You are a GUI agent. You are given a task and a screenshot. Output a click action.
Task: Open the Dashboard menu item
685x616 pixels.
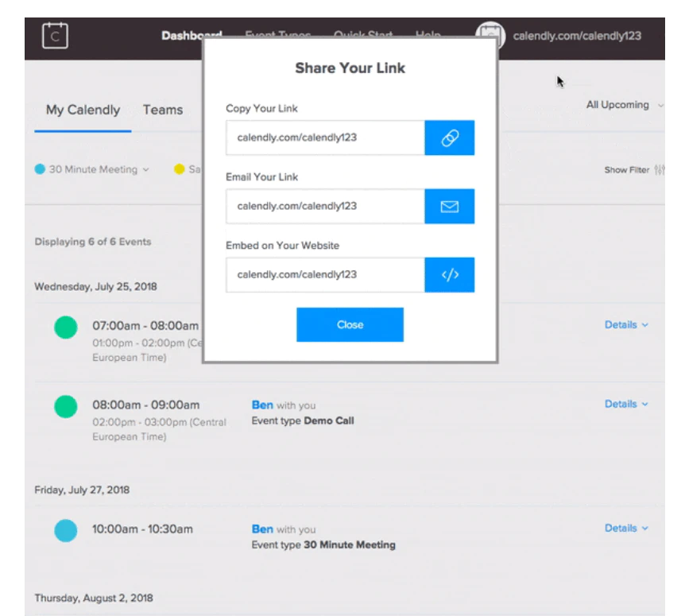click(191, 36)
